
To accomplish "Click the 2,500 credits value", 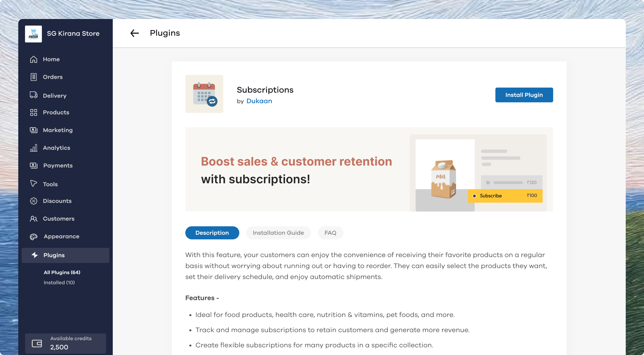I will pos(59,347).
